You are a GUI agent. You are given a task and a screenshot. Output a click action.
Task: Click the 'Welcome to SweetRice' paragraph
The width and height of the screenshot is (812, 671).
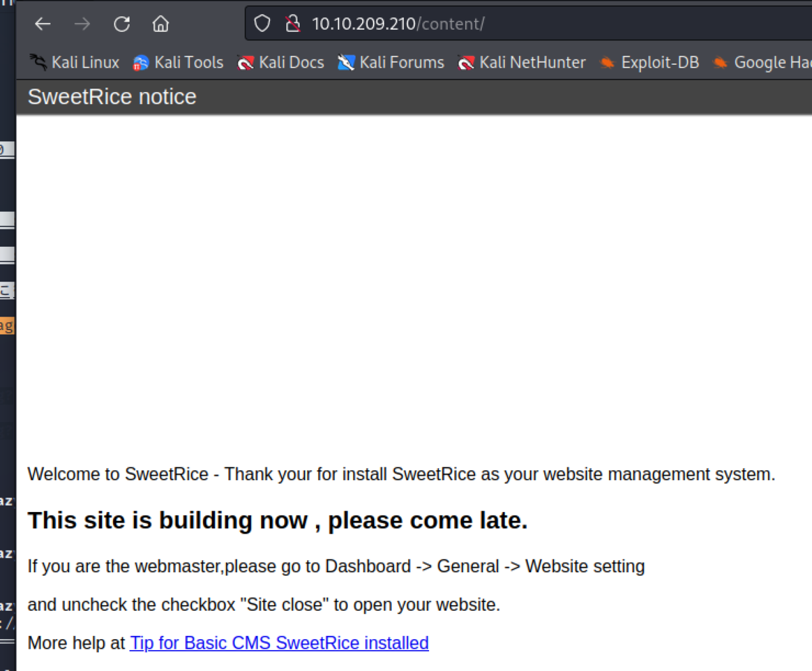pos(401,474)
